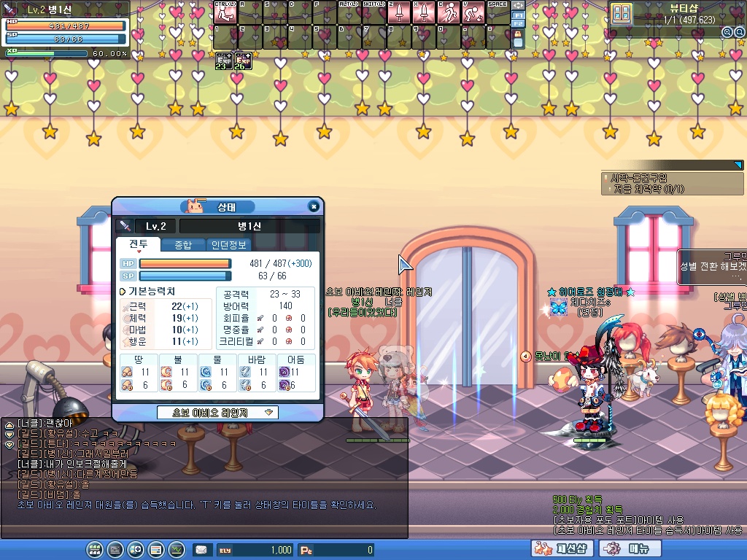The image size is (747, 560).
Task: Click the Pt points amount field
Action: [x=336, y=550]
